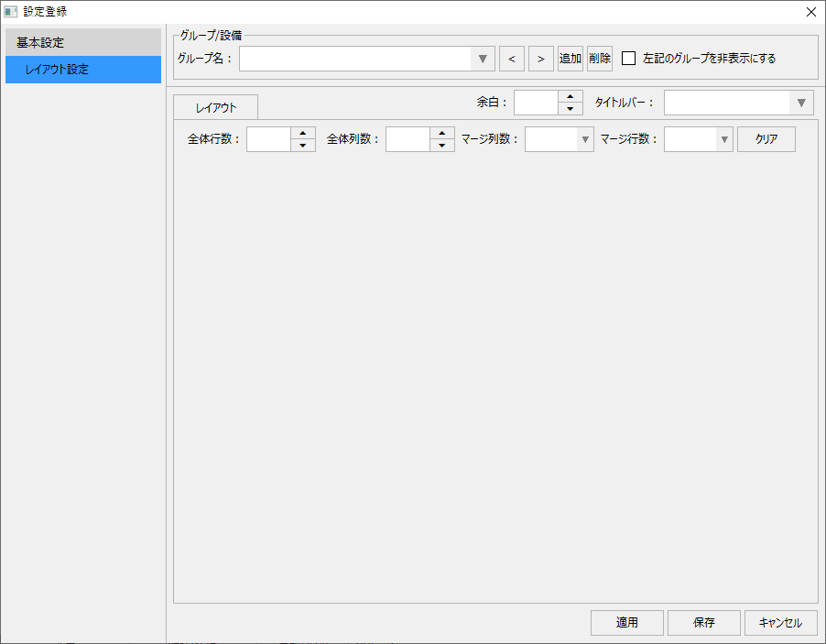Enable the 左記のグループを非表示にする checkbox
Screen dimensions: 826x644
click(x=628, y=58)
